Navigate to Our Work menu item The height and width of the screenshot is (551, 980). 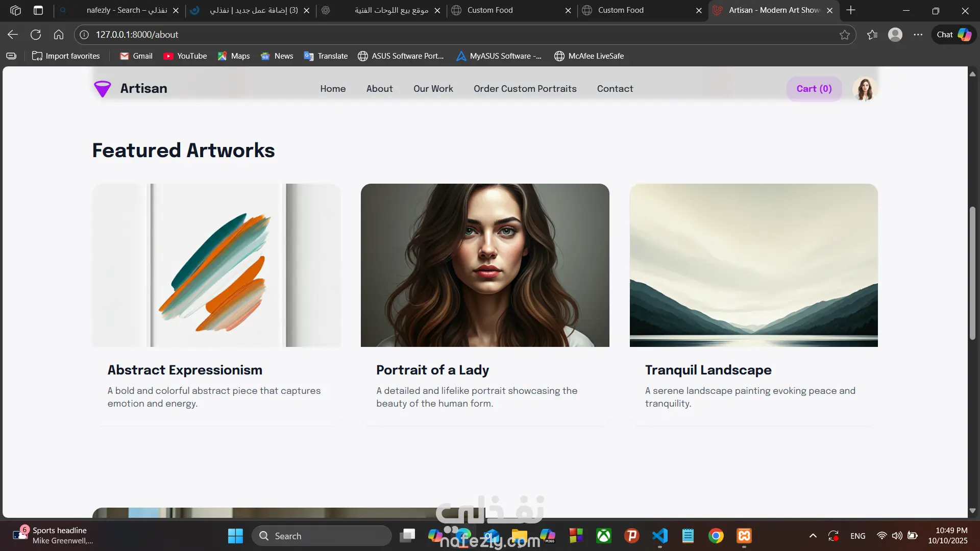coord(433,89)
